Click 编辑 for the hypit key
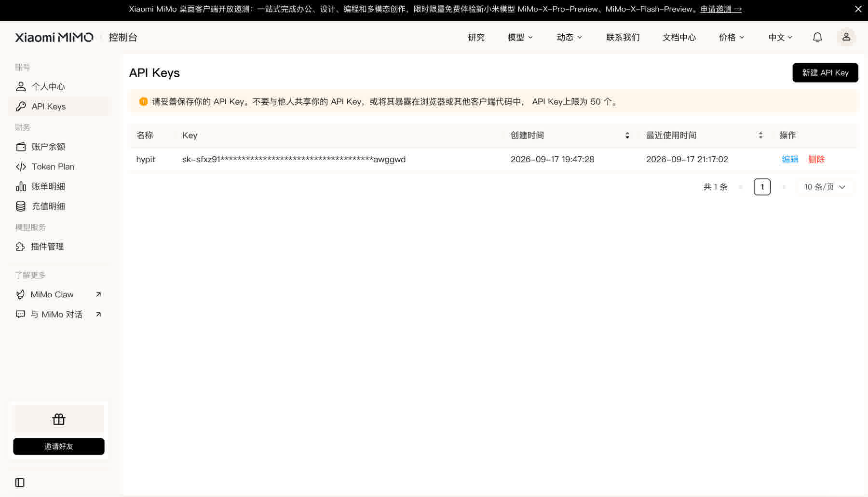Image resolution: width=868 pixels, height=497 pixels. click(x=790, y=159)
